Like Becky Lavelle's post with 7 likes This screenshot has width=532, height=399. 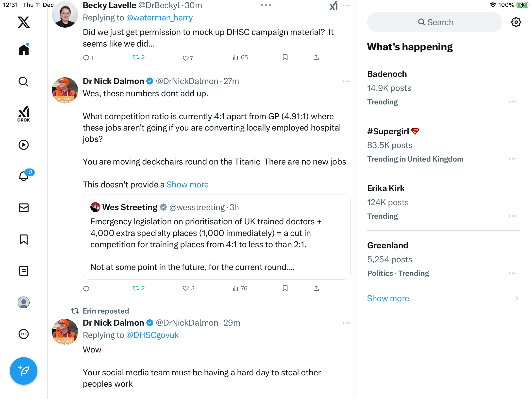185,58
